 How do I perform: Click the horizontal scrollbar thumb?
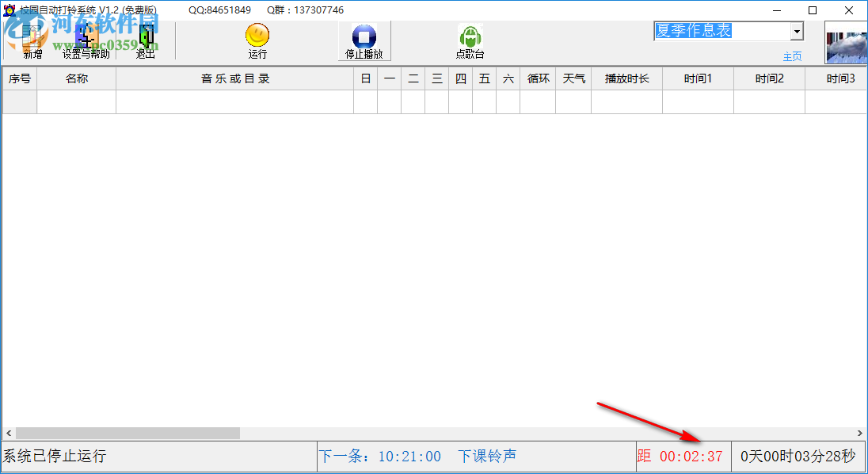tap(127, 433)
